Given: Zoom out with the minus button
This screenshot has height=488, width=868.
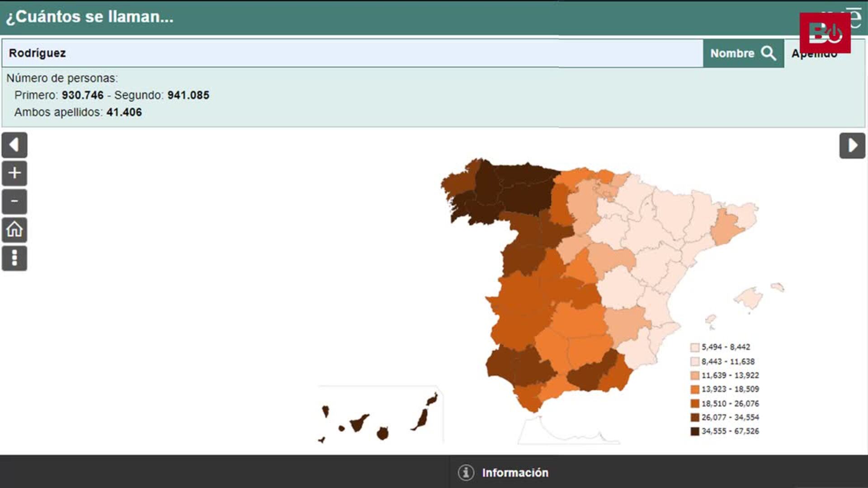Looking at the screenshot, I should coord(14,202).
